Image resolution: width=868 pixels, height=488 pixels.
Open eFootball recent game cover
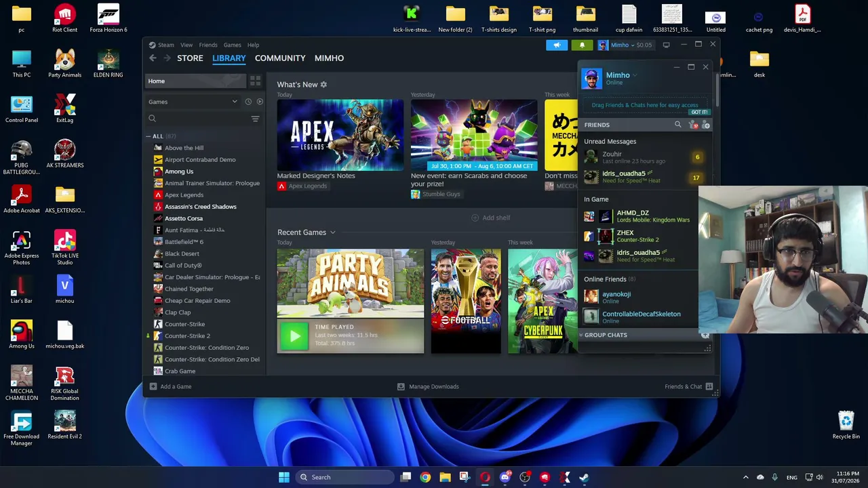466,301
